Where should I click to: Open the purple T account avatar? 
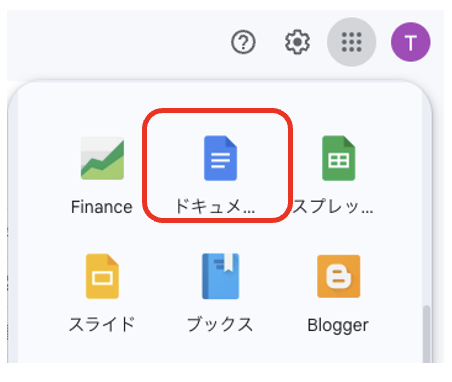click(x=410, y=42)
